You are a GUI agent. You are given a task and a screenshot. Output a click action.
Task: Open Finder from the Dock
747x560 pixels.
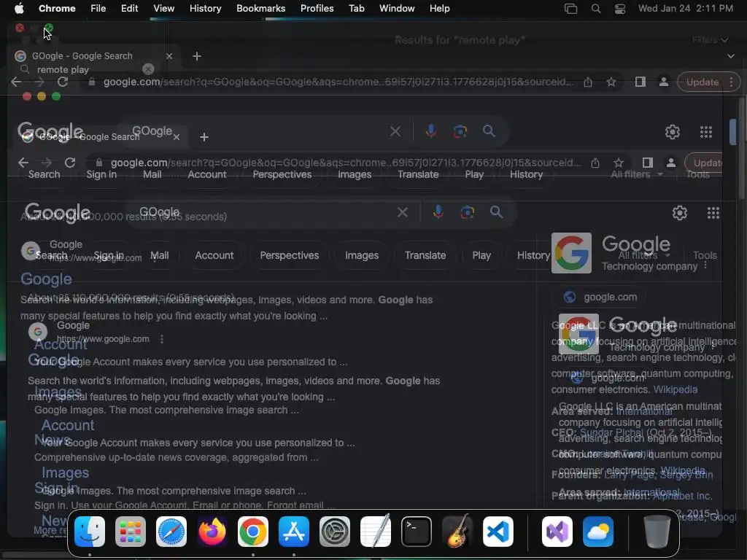pyautogui.click(x=90, y=532)
